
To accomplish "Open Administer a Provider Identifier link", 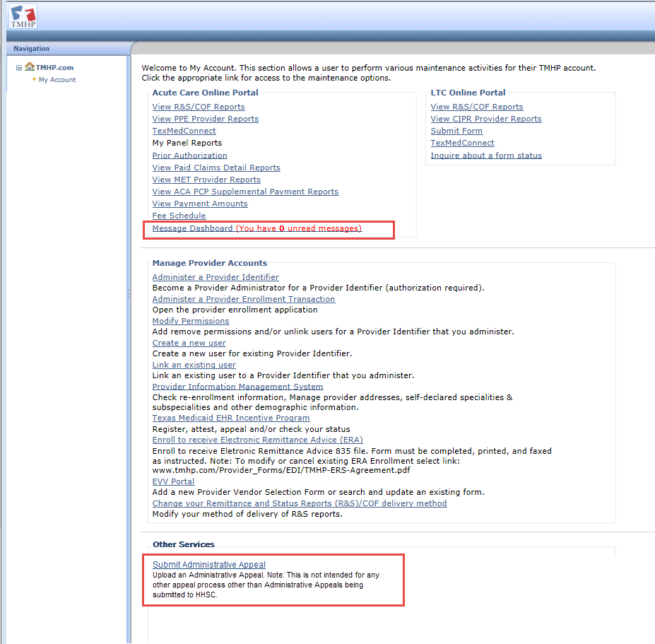I will coord(215,277).
